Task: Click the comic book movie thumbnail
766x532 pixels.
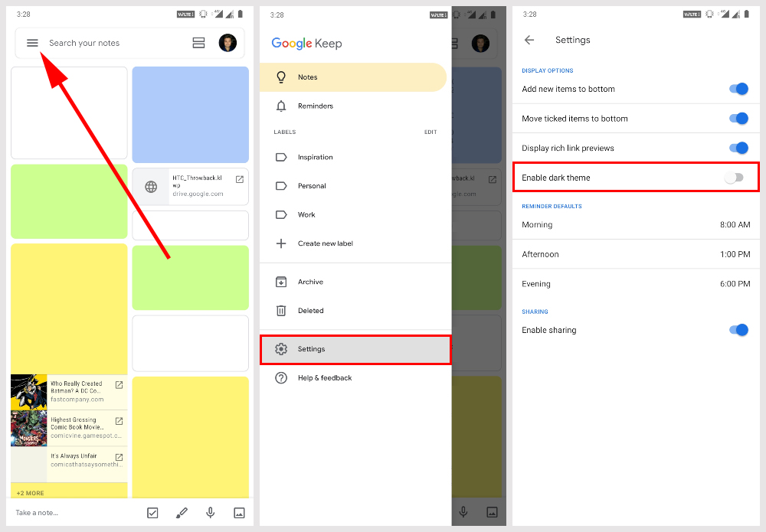Action: pyautogui.click(x=29, y=428)
